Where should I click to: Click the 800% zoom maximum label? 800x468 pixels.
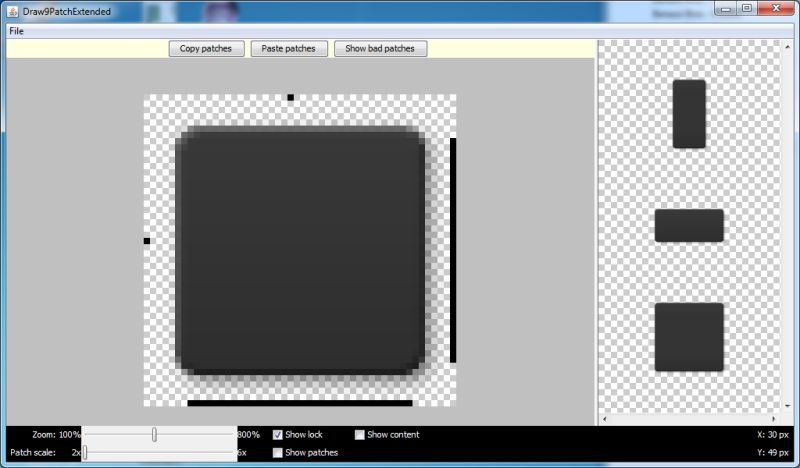coord(249,435)
